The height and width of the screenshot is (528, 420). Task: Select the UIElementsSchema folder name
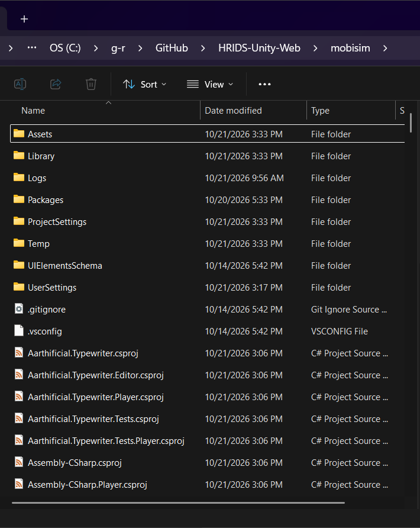pos(65,265)
